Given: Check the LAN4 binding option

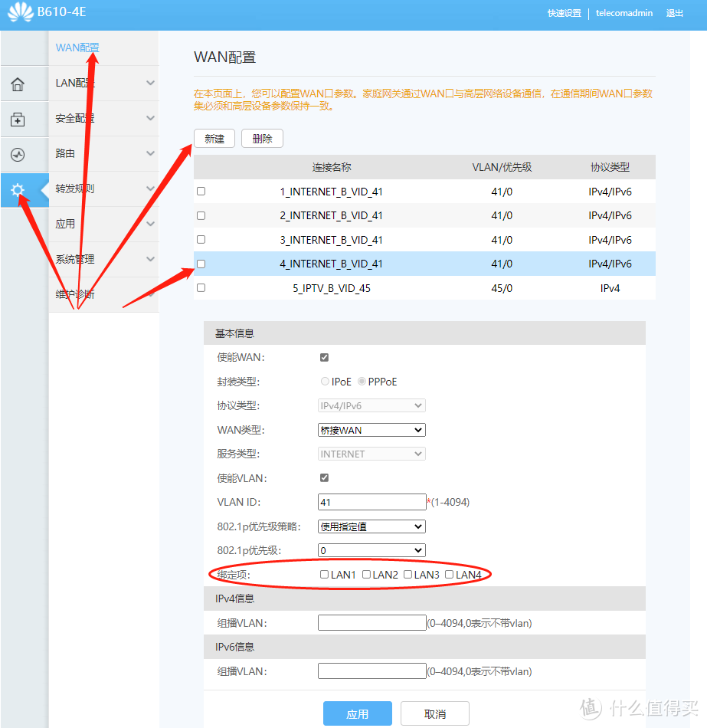Looking at the screenshot, I should pos(450,573).
